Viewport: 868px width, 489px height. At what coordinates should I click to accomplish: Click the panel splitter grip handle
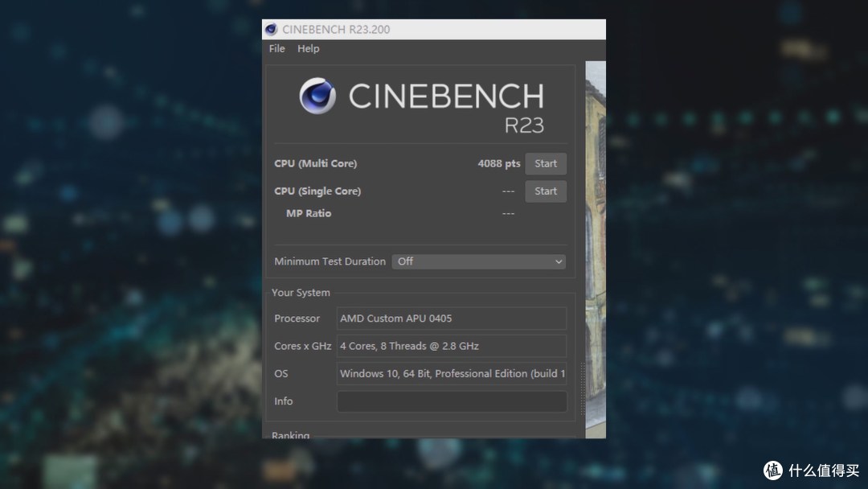583,388
